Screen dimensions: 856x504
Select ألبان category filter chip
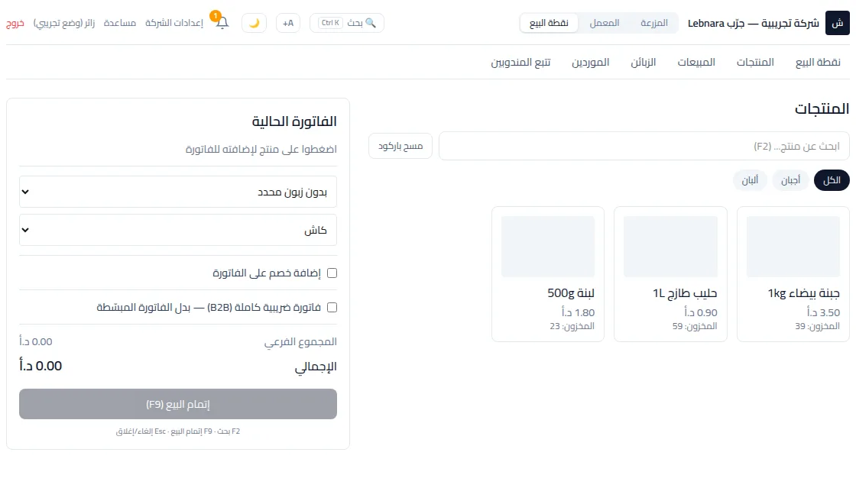click(x=750, y=180)
